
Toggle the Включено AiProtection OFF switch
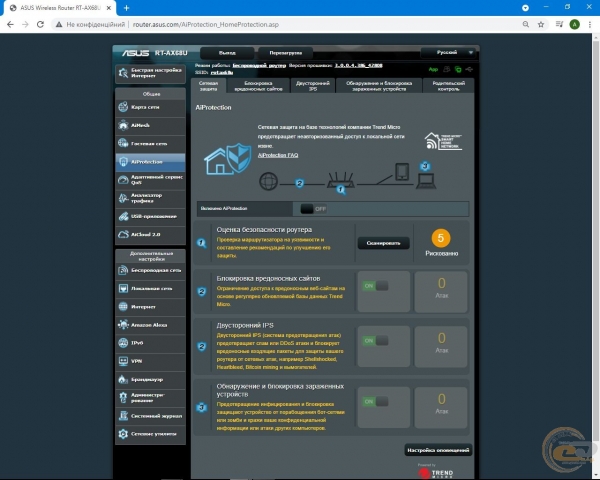(313, 209)
